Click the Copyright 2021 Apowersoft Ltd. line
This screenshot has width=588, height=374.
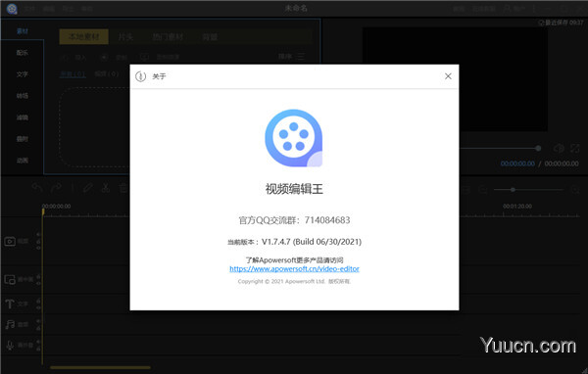[294, 281]
